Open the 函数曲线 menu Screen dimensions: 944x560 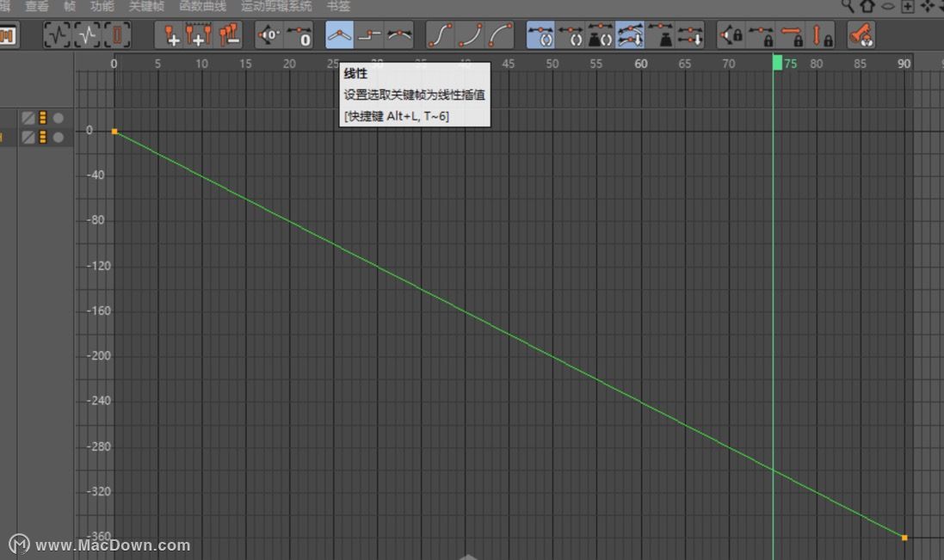tap(203, 6)
